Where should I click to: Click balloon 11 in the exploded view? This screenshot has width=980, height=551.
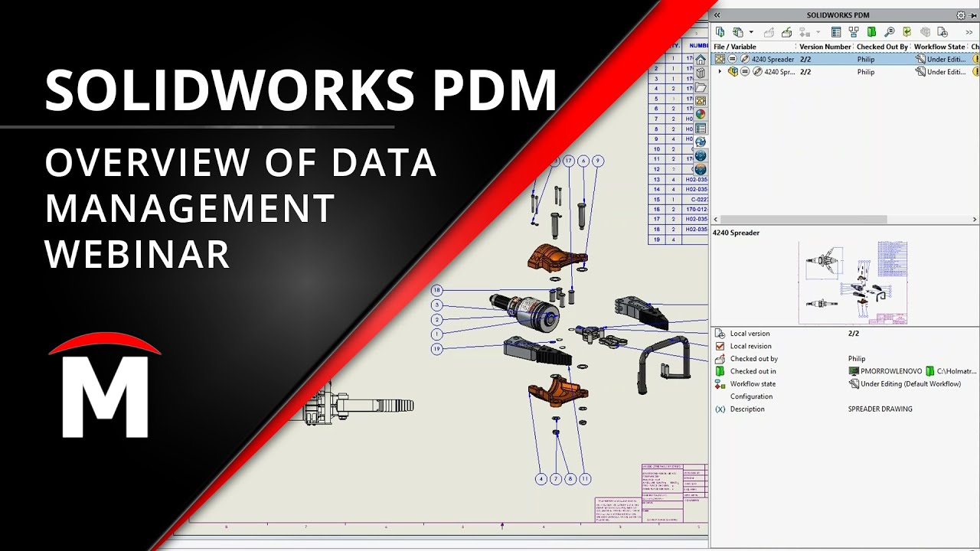click(585, 479)
